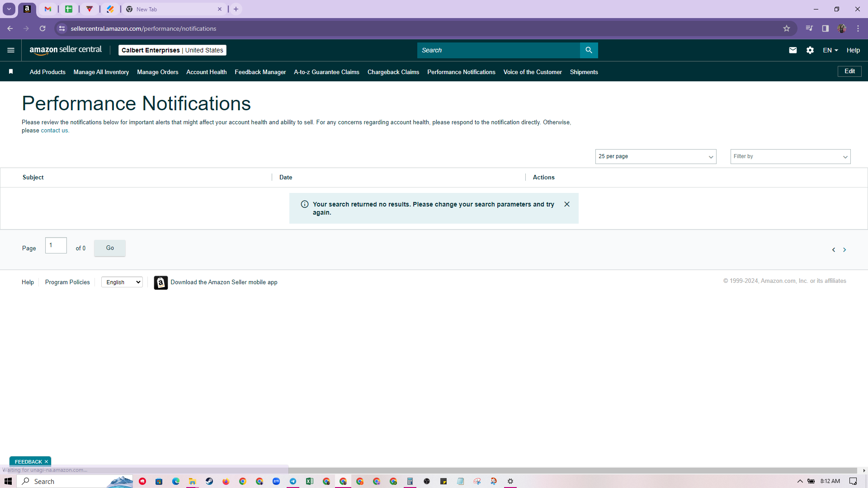Click the info icon in the alert
The height and width of the screenshot is (488, 868).
click(x=305, y=204)
